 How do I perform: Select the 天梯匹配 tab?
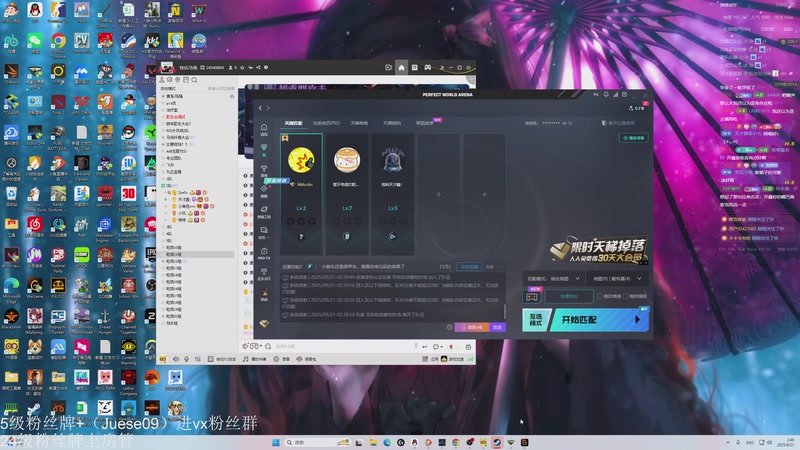(293, 123)
